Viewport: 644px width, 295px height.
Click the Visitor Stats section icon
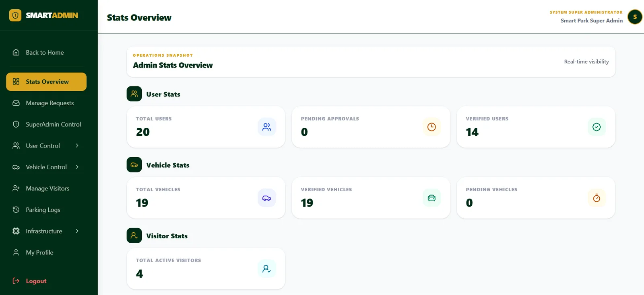(134, 236)
